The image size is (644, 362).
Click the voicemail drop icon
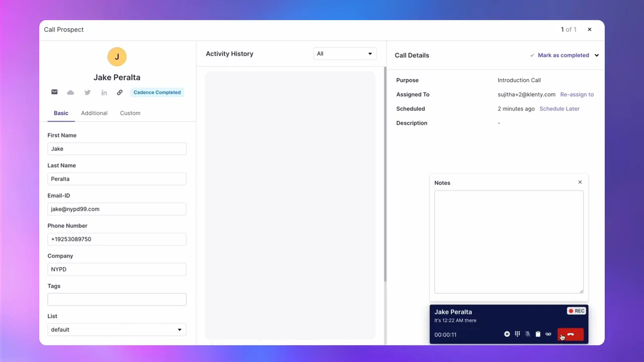click(548, 334)
